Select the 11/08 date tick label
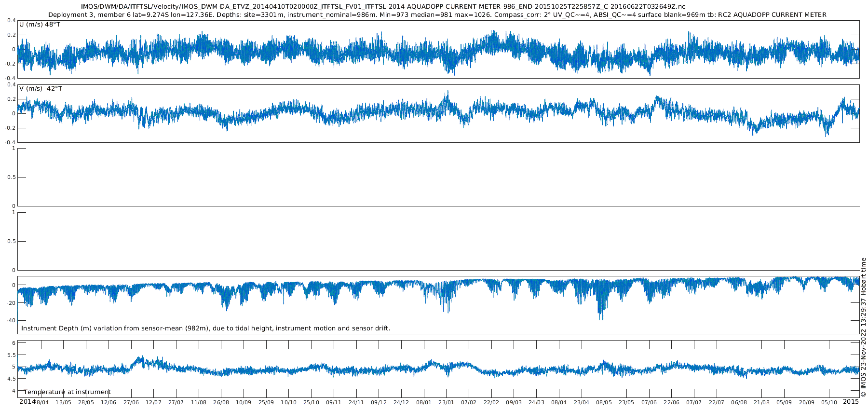The width and height of the screenshot is (868, 410). pyautogui.click(x=198, y=403)
